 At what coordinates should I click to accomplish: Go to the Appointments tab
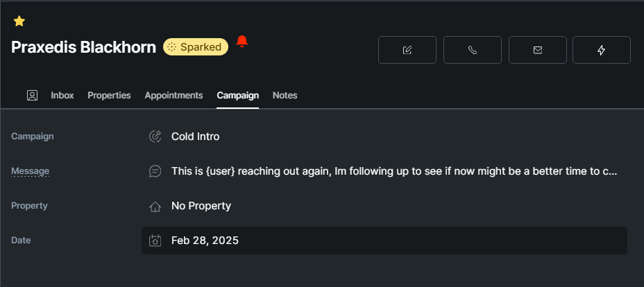point(173,96)
